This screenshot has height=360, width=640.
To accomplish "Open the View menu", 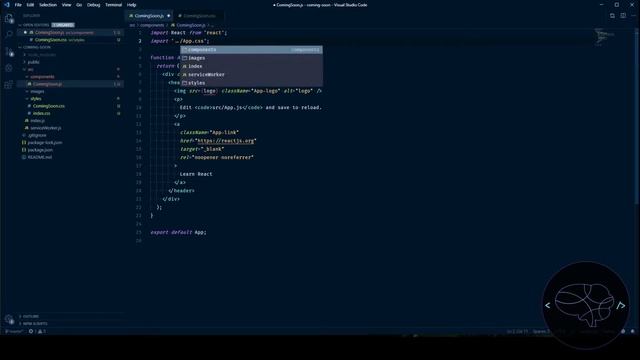I will pos(67,5).
